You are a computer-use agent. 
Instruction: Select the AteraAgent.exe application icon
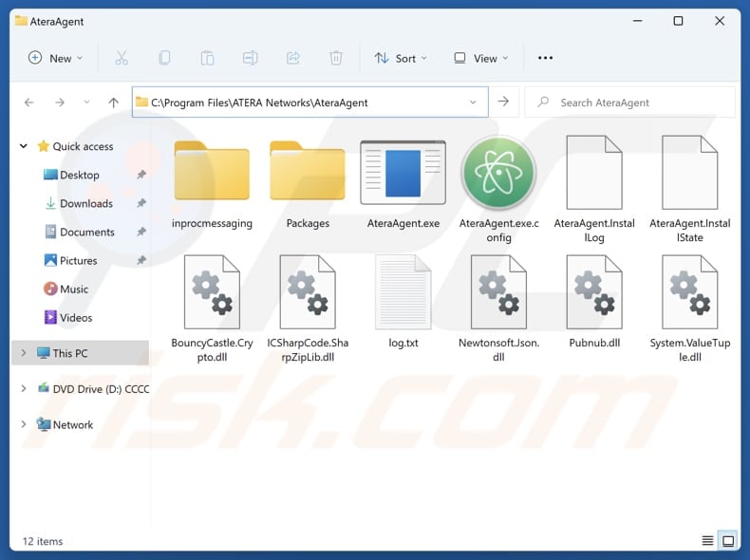coord(403,173)
